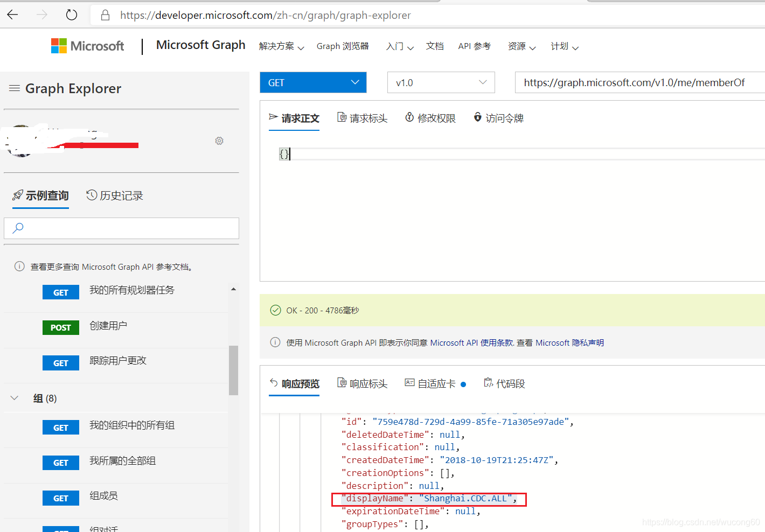Click the createdDateTime value 2018-10-19T21:25:47Z
The width and height of the screenshot is (765, 532).
496,460
